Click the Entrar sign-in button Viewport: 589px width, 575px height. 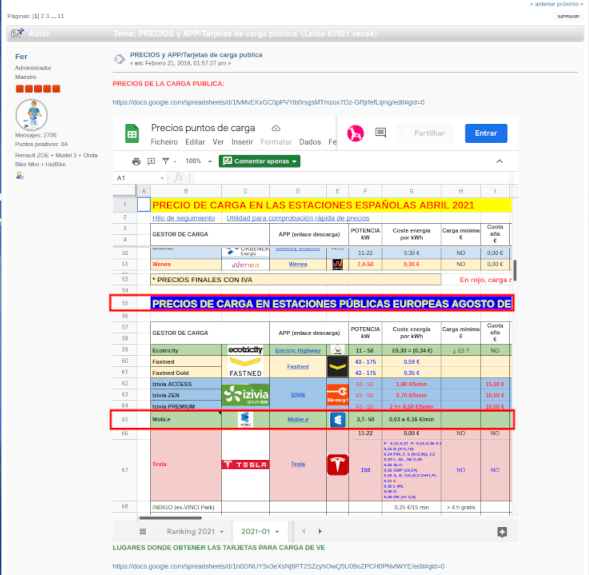(486, 133)
